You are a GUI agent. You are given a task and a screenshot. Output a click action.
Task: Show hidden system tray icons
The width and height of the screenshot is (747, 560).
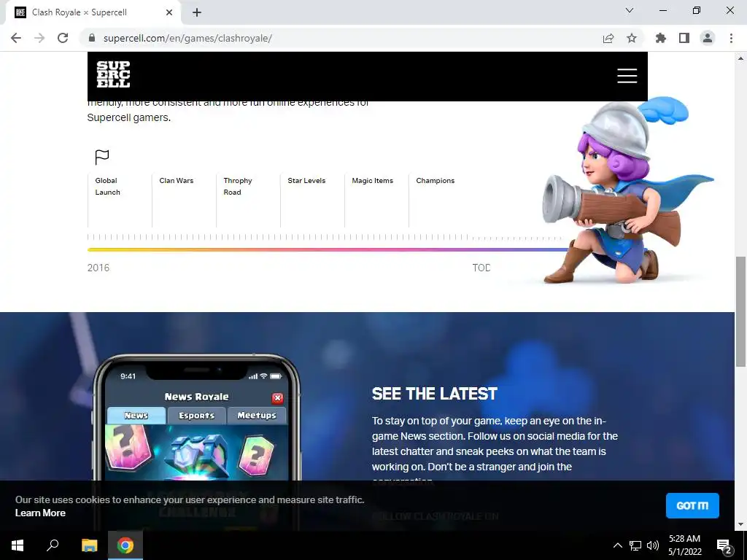coord(617,545)
